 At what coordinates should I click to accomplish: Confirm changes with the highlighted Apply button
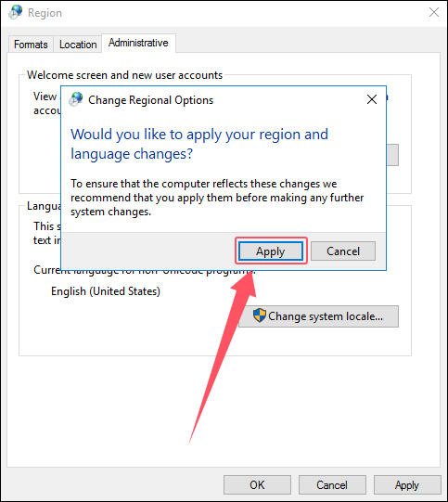(x=271, y=251)
